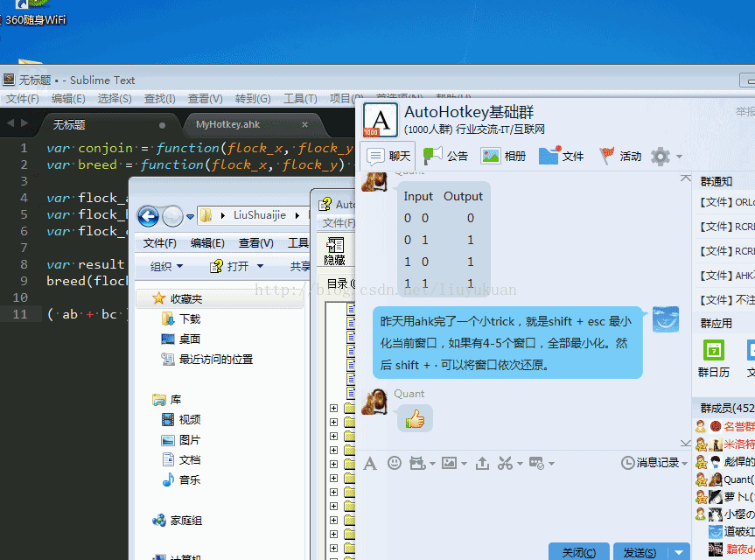
Task: Click the chat toolbar icon after the scissors
Action: pos(536,463)
